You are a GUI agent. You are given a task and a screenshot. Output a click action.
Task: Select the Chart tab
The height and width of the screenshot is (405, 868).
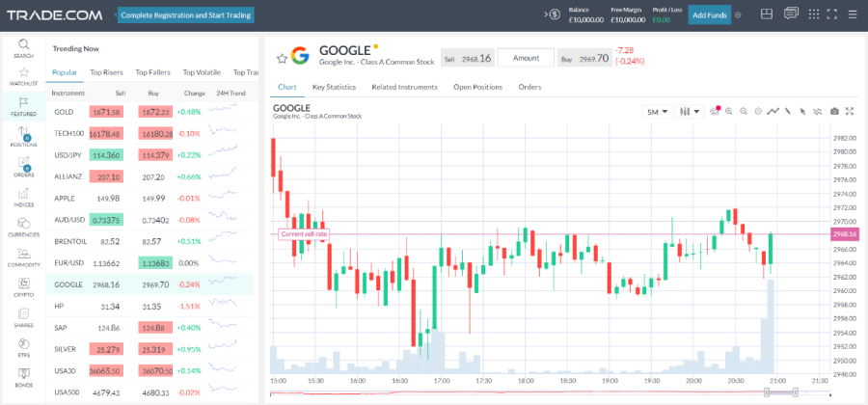tap(287, 87)
